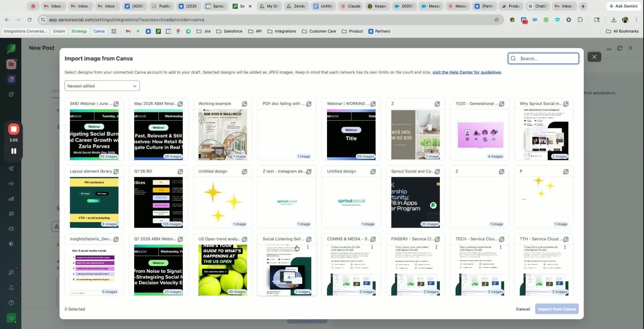
Task: Open Chrome downloads icon
Action: click(x=613, y=20)
